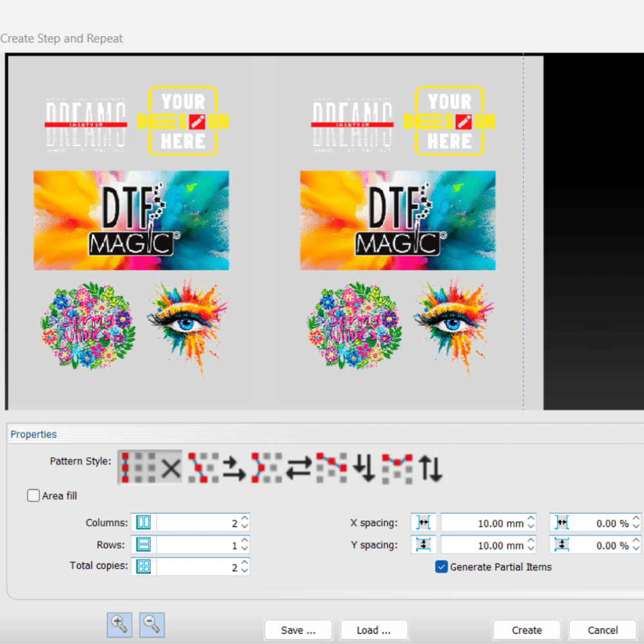Uncheck Generate Partial Items

click(442, 567)
